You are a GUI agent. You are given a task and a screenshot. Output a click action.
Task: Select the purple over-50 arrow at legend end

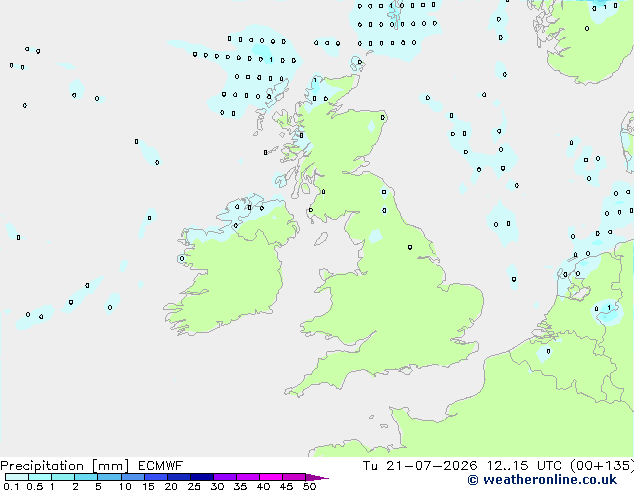pos(317,477)
